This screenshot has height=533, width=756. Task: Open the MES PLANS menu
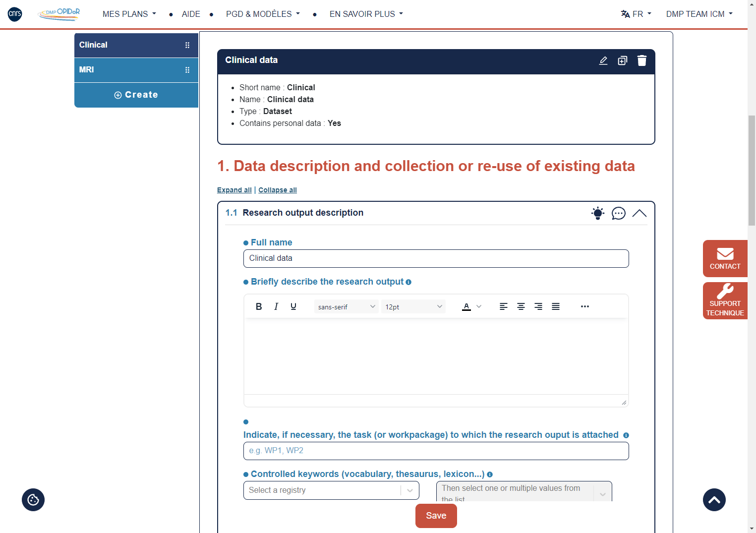[x=129, y=14]
